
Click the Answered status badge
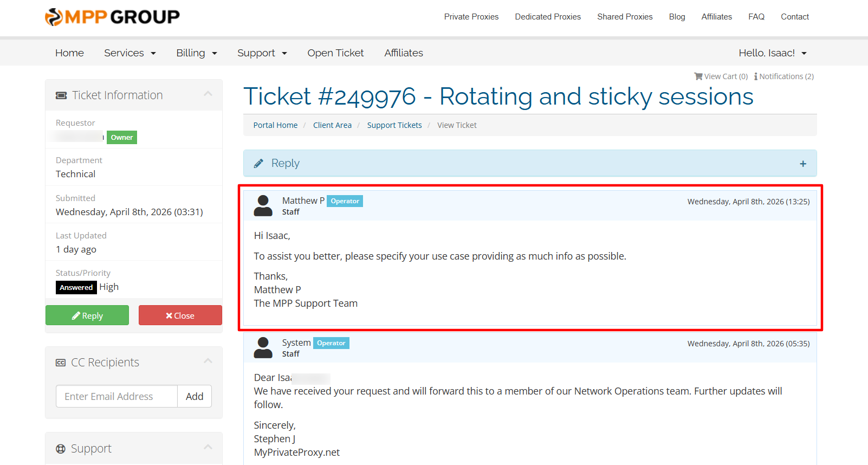(76, 287)
